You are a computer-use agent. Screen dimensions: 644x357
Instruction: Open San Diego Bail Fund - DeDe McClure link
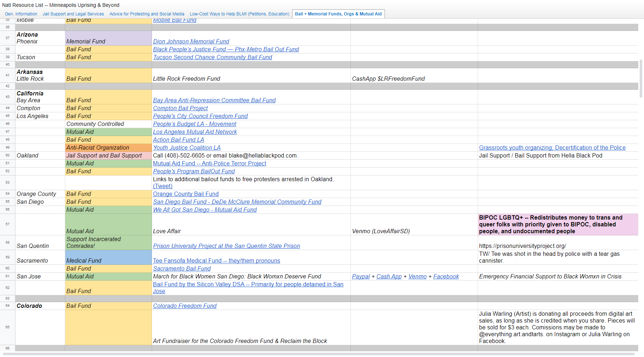237,202
